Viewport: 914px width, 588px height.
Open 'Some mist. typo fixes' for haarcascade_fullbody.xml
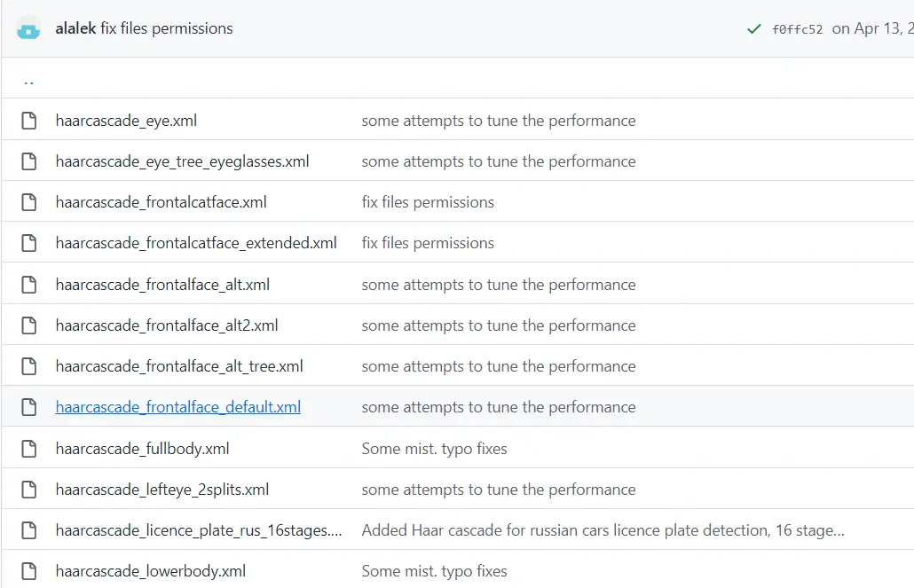point(434,449)
